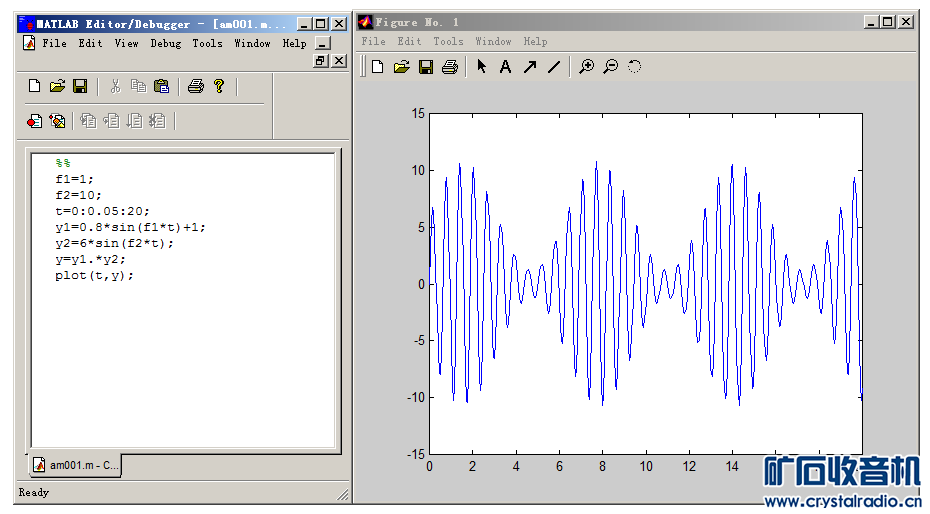Toggle zoom out mode on the figure
Viewport: 930px width, 514px height.
coord(610,67)
